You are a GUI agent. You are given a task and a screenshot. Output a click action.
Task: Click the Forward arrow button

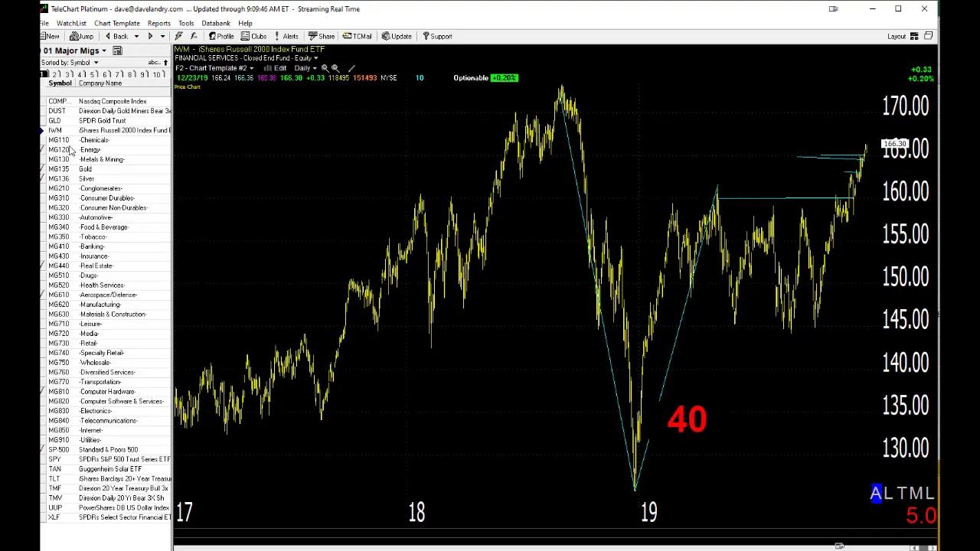tap(150, 36)
